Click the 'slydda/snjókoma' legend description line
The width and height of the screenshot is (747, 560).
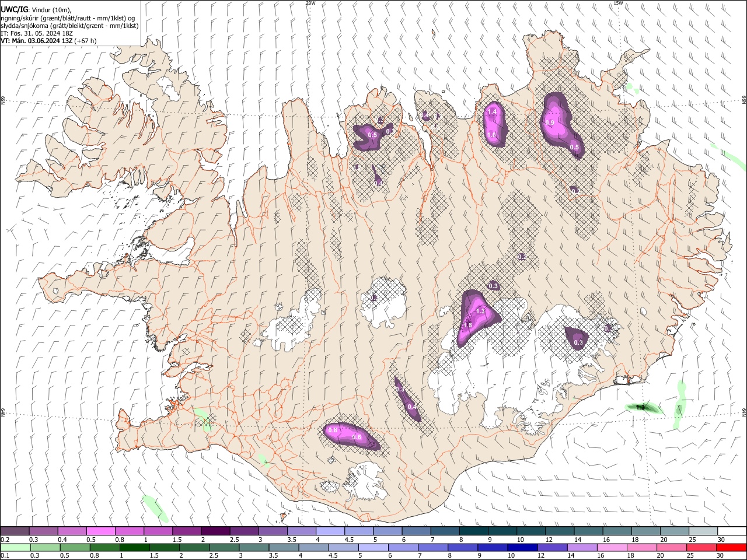[69, 26]
